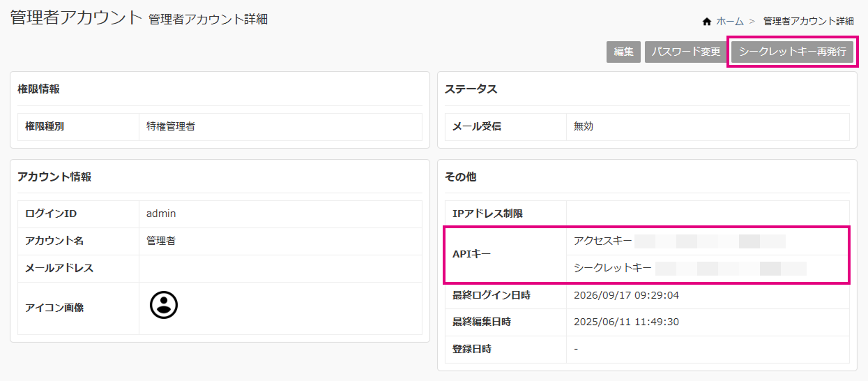Click the ステータス panel heading
Viewport: 868px width, 381px height.
click(x=471, y=89)
